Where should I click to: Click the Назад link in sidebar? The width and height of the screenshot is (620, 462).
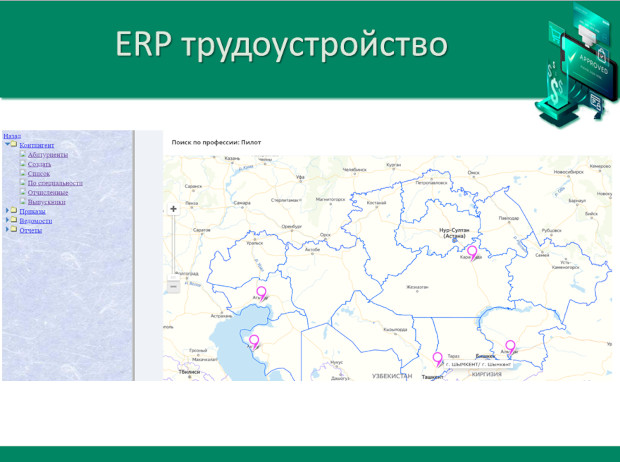[x=12, y=136]
